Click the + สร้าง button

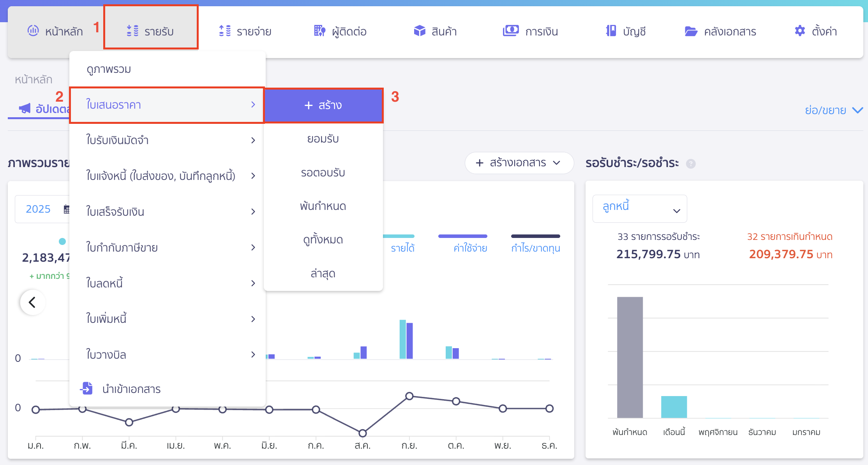(x=323, y=105)
